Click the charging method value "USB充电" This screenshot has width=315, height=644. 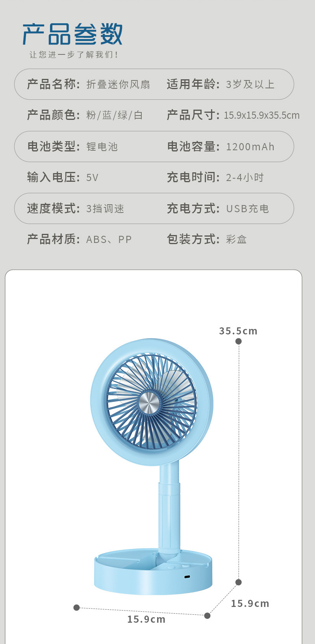click(x=247, y=209)
